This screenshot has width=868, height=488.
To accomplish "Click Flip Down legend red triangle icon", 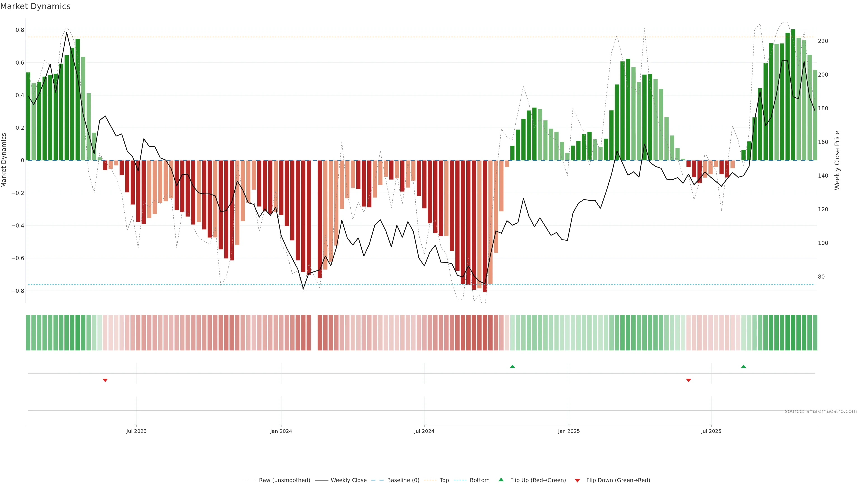I will click(x=577, y=480).
